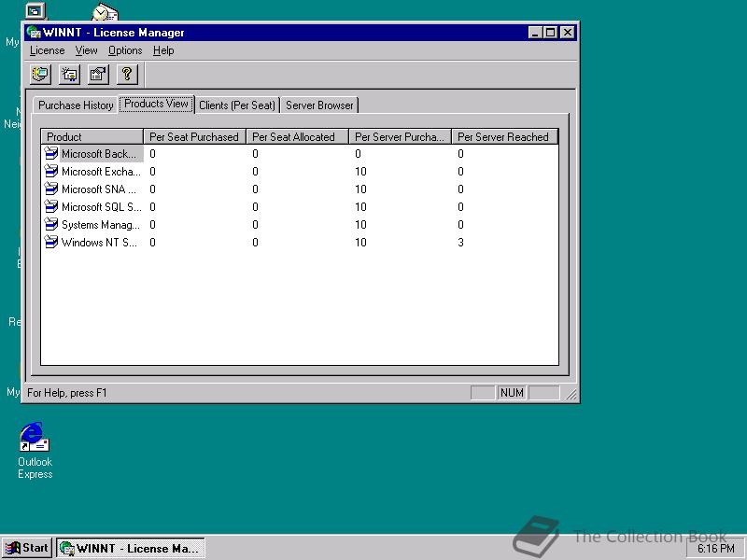This screenshot has height=560, width=747.
Task: Switch to the Server Browser tab
Action: (x=319, y=105)
